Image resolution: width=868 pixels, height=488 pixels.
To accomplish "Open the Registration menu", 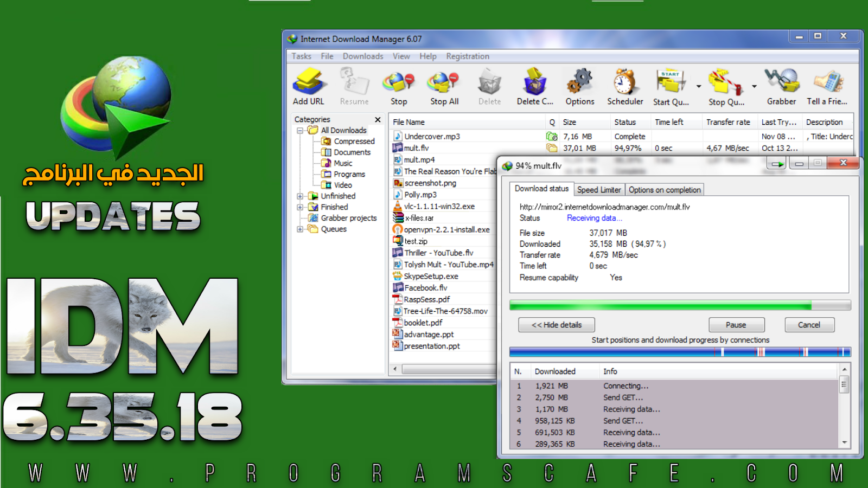I will [468, 56].
